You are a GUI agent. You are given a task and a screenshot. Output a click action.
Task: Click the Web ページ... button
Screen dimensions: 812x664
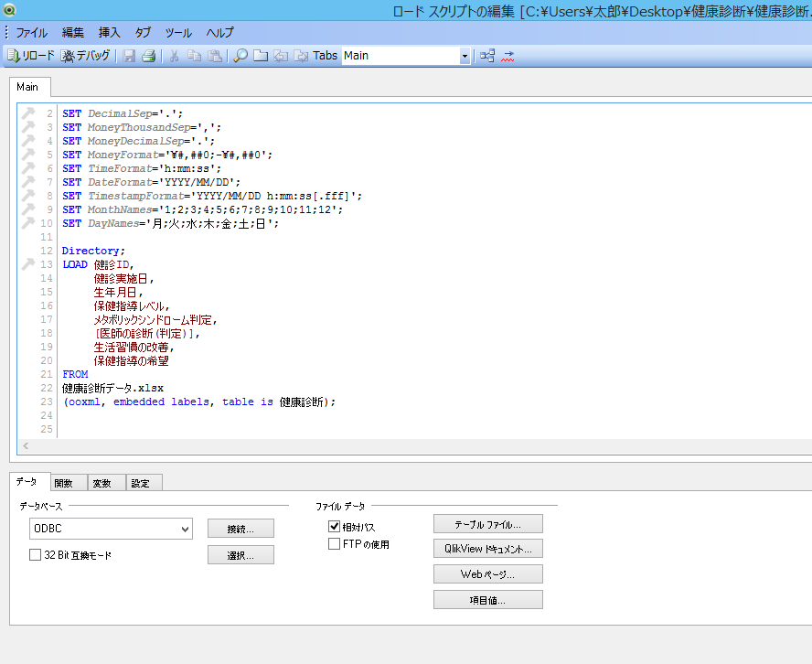[x=487, y=574]
